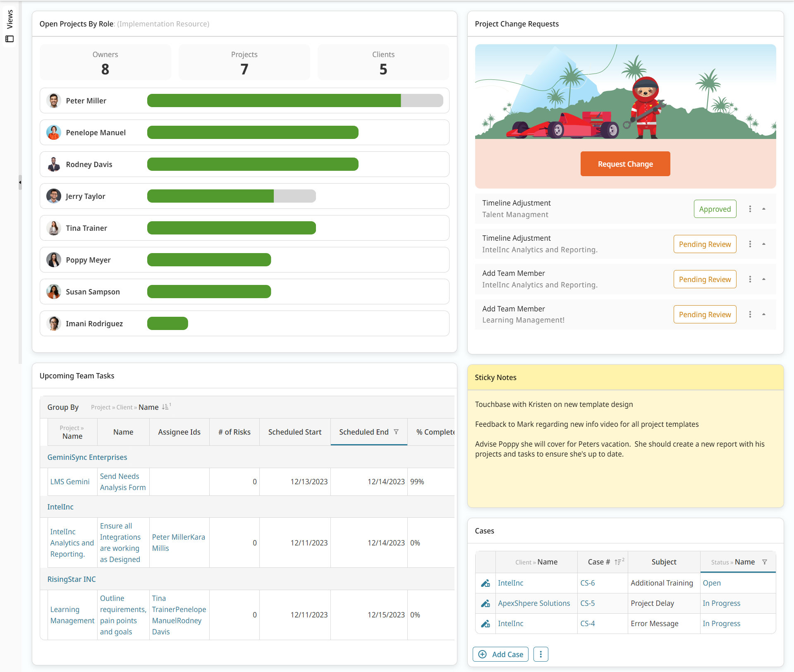The image size is (794, 672).
Task: Click filter icon on Scheduled End column
Action: 396,432
